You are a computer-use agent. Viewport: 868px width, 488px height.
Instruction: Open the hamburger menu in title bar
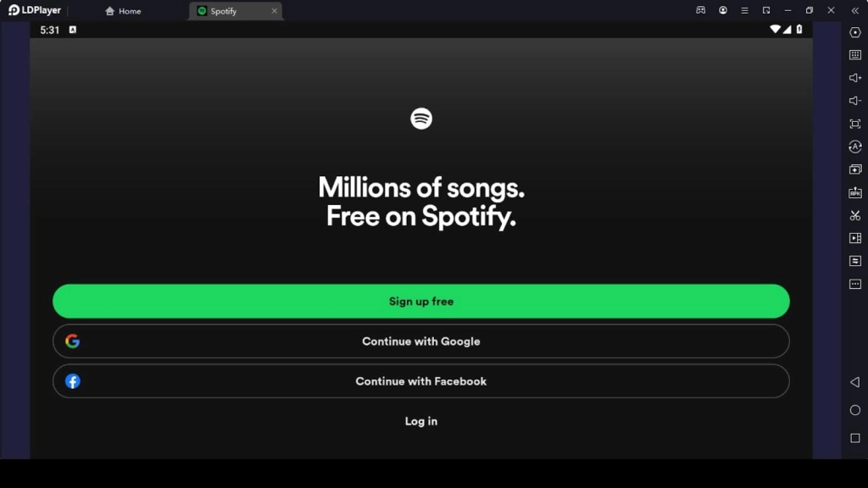tap(743, 10)
